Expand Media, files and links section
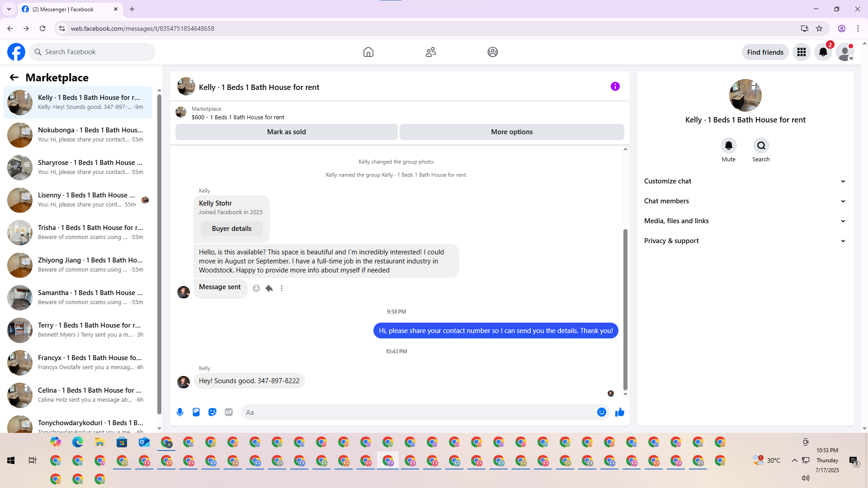This screenshot has width=868, height=488. [x=745, y=221]
